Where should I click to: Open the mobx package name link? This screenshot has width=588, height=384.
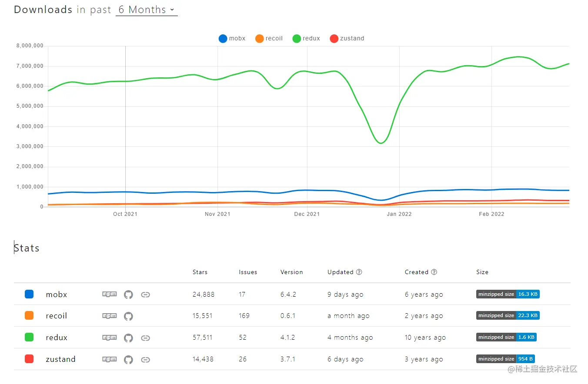click(57, 295)
